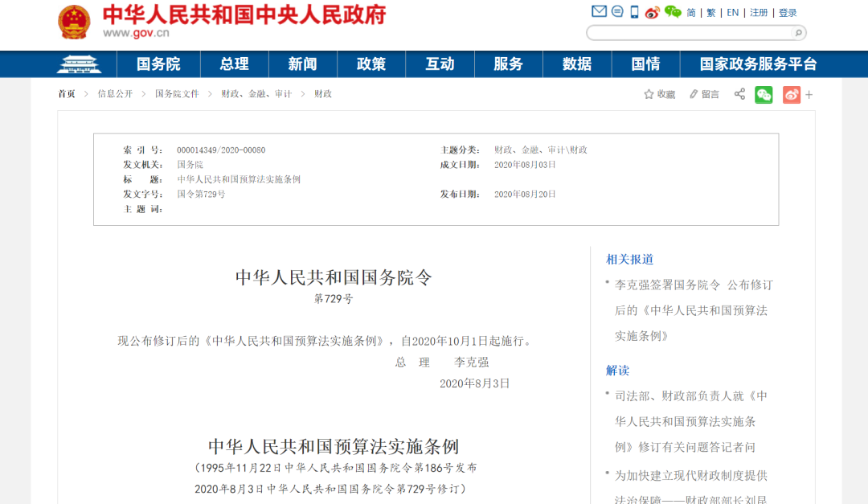Open the 国务院 navigation menu
The image size is (868, 504).
(x=158, y=64)
